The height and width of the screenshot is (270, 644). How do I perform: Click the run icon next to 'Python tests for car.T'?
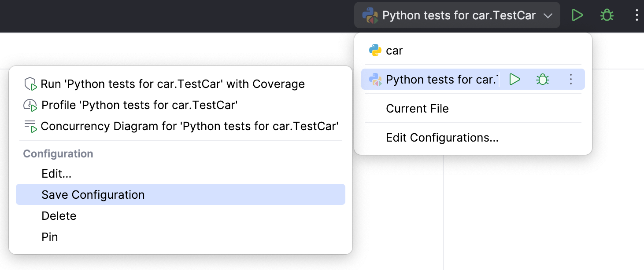tap(514, 80)
